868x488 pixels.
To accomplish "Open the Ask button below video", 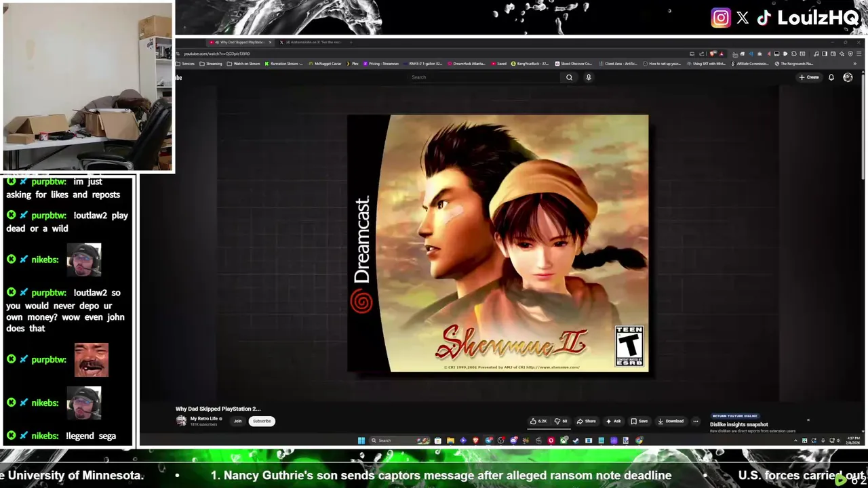I will (x=613, y=421).
